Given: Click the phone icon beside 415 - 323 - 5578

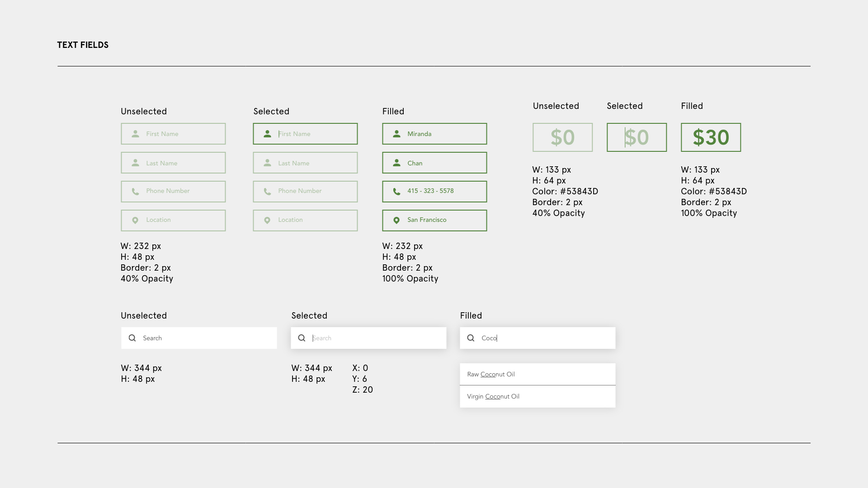Looking at the screenshot, I should tap(396, 192).
